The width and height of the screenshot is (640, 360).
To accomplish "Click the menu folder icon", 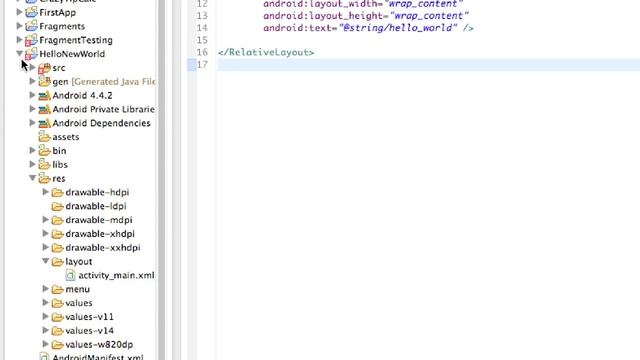I will coord(58,289).
